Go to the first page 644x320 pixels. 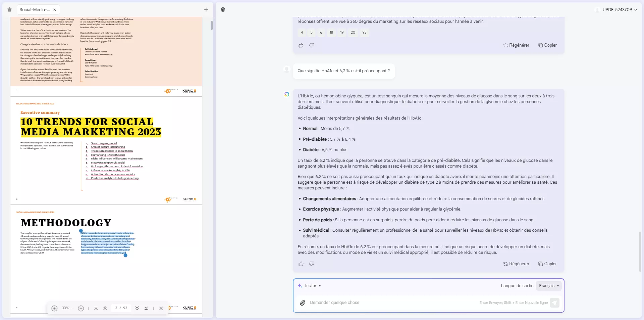[x=96, y=308]
